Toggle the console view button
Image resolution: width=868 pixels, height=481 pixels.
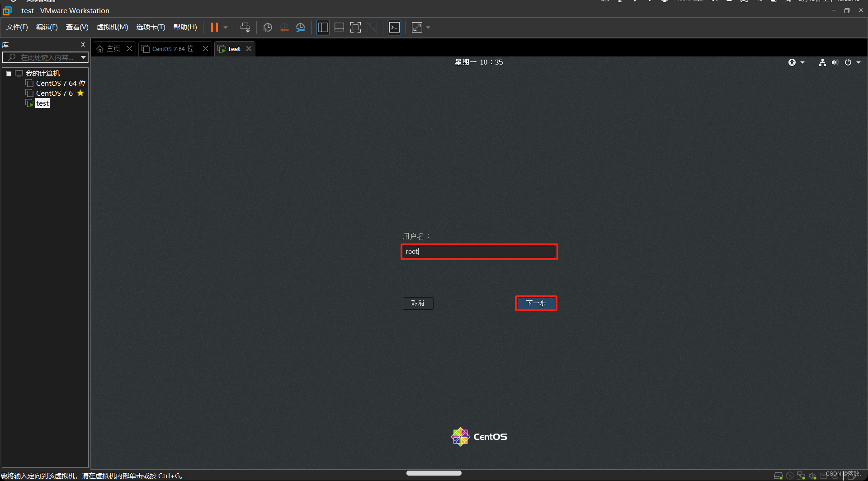(x=394, y=28)
